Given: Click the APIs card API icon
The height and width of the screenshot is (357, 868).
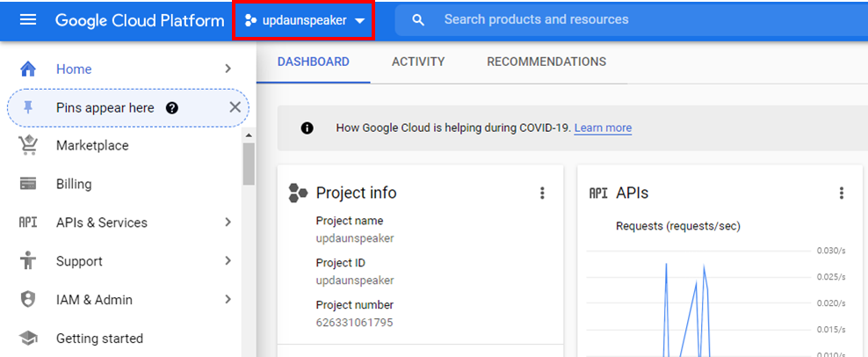Looking at the screenshot, I should [x=598, y=193].
